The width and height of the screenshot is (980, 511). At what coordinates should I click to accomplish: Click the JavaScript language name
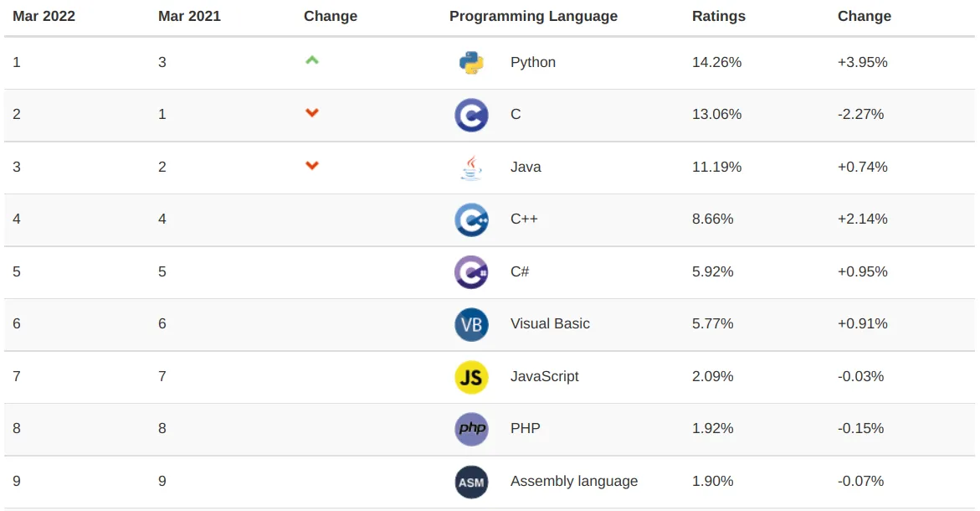click(544, 376)
